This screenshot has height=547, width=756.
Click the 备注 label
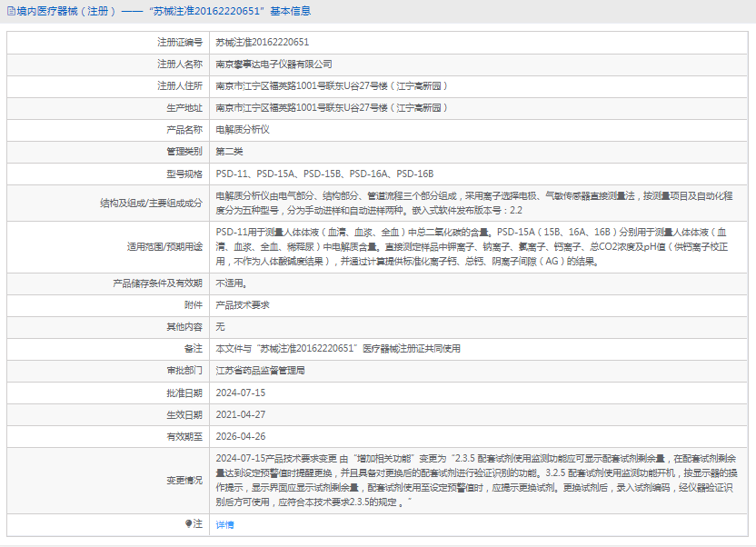(194, 348)
